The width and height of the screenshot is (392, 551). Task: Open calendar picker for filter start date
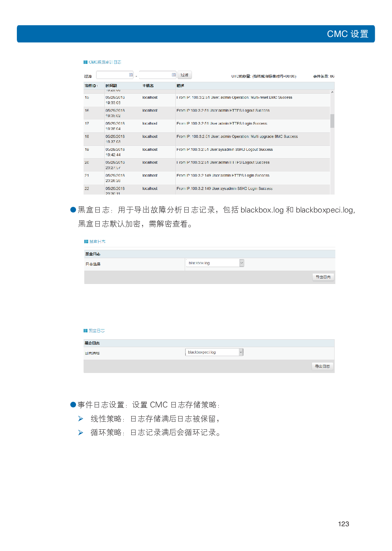(131, 75)
